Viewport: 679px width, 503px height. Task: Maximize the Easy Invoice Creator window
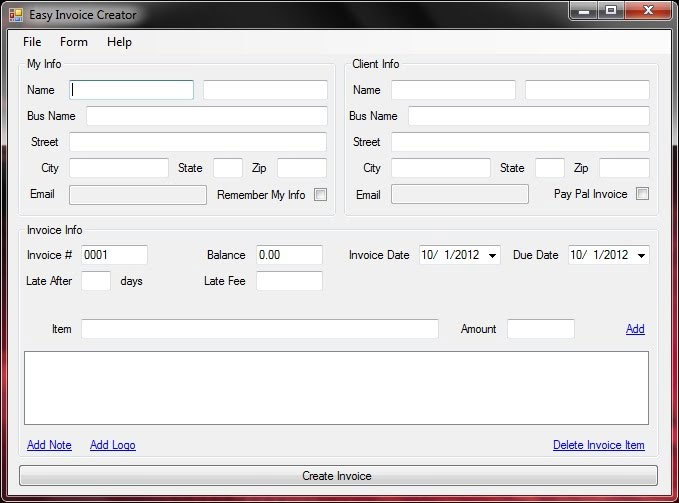click(611, 10)
